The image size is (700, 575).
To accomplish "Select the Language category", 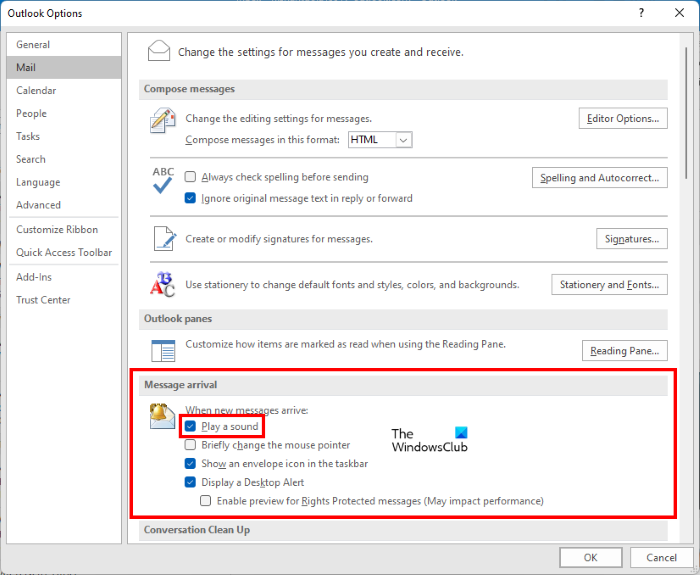I will point(64,182).
